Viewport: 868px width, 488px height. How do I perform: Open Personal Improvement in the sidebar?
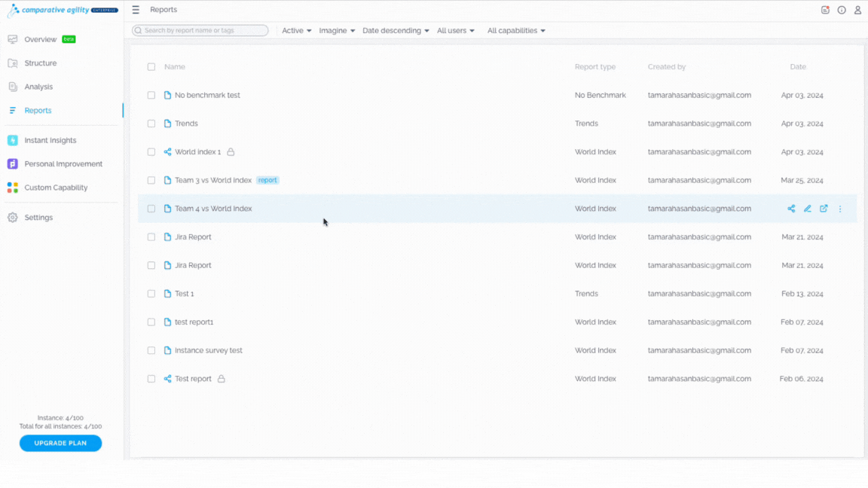pyautogui.click(x=63, y=163)
